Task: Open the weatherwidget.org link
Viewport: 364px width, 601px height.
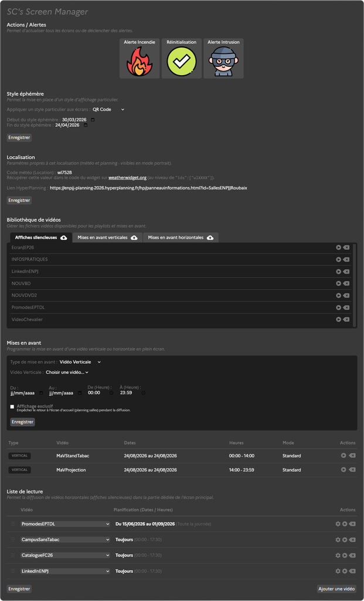Action: click(127, 178)
